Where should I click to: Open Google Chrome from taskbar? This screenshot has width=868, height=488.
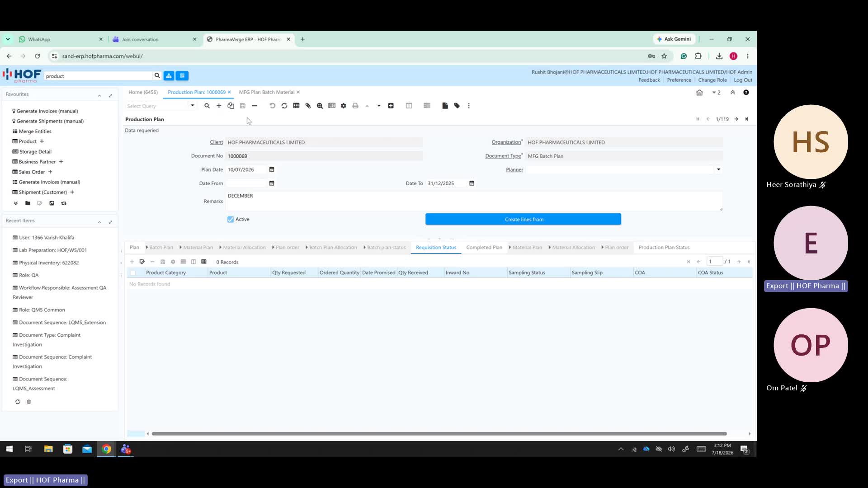pyautogui.click(x=107, y=449)
